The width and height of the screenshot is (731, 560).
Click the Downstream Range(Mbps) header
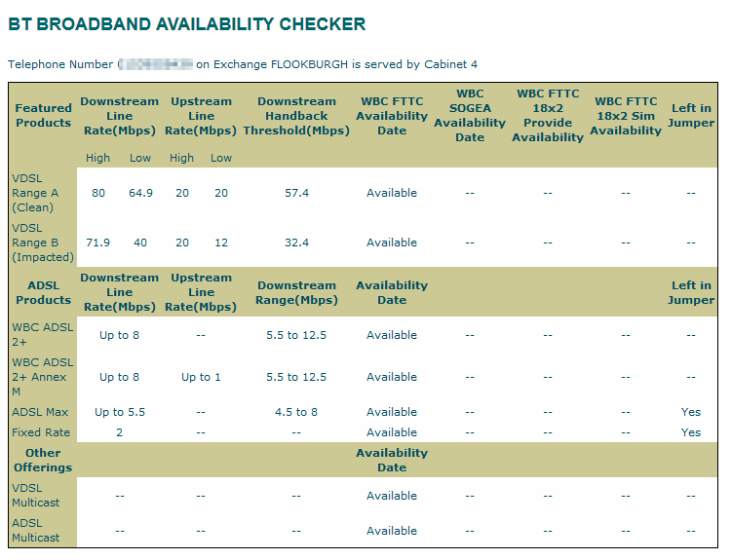coord(296,292)
